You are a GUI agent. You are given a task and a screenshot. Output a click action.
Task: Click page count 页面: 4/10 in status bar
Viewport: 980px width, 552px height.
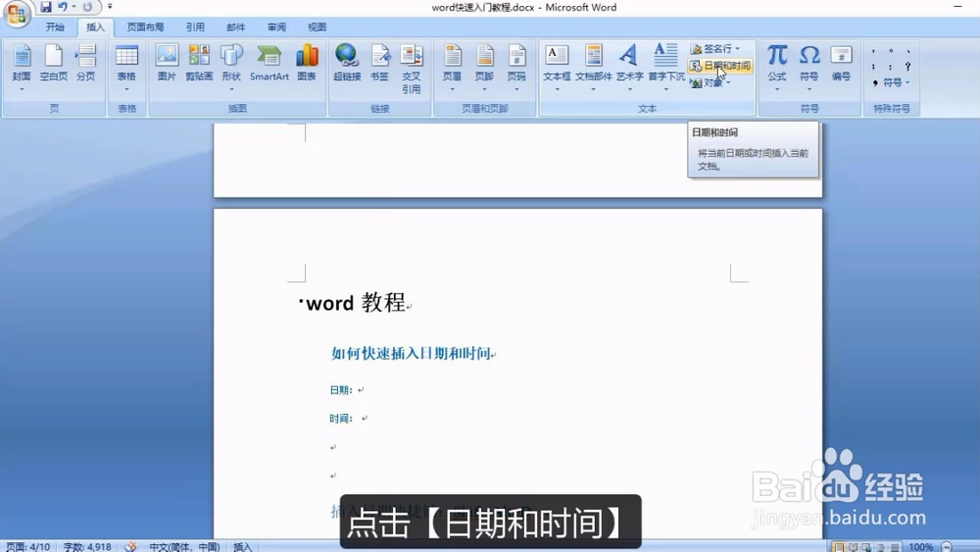coord(28,546)
